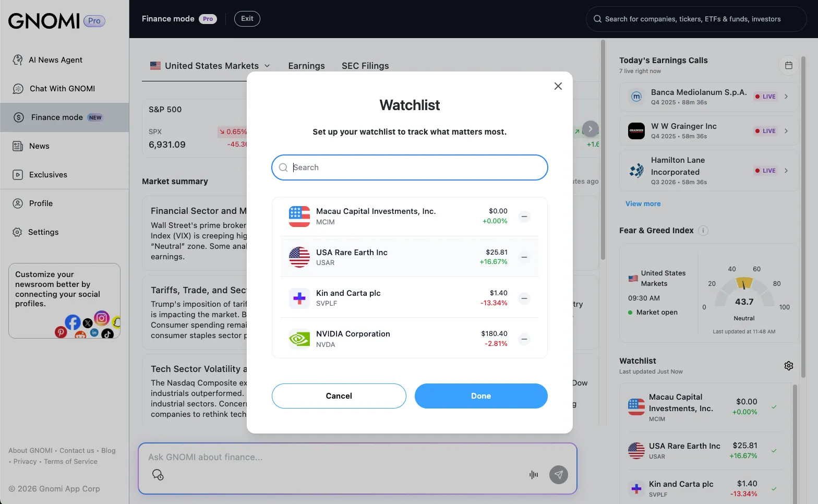Open the Privacy link
Viewport: 818px width, 504px height.
tap(25, 462)
